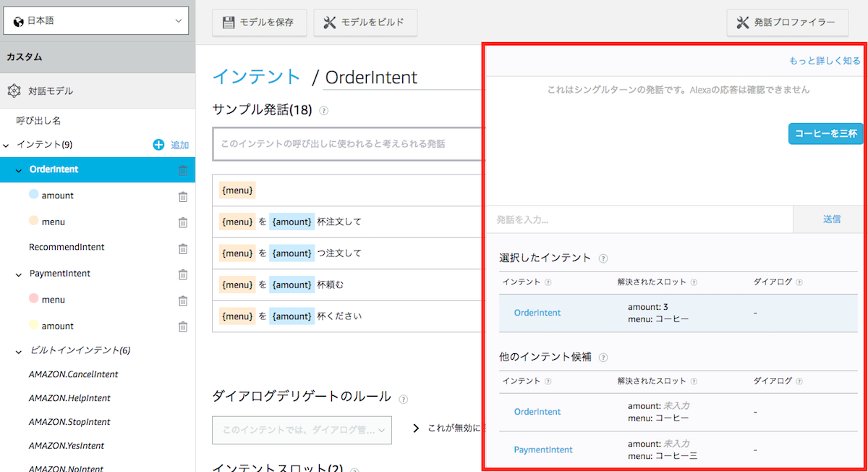Click help icon beside 他のインテント候補

603,358
